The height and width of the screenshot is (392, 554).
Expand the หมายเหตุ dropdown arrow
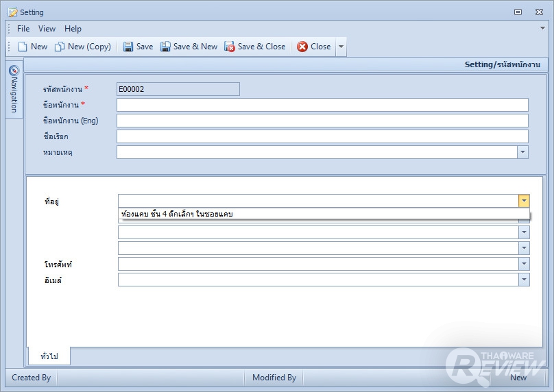click(523, 152)
